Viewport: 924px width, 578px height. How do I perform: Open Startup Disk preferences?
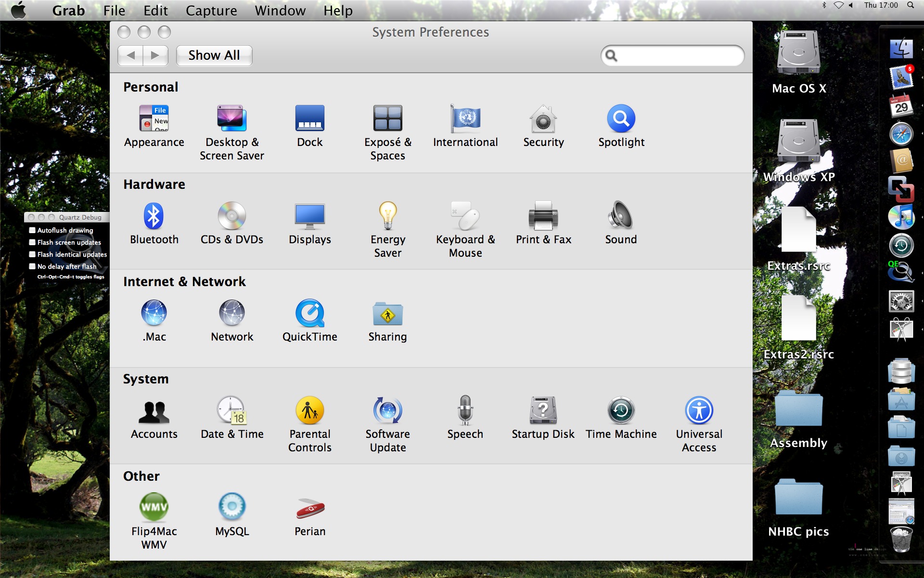click(543, 411)
